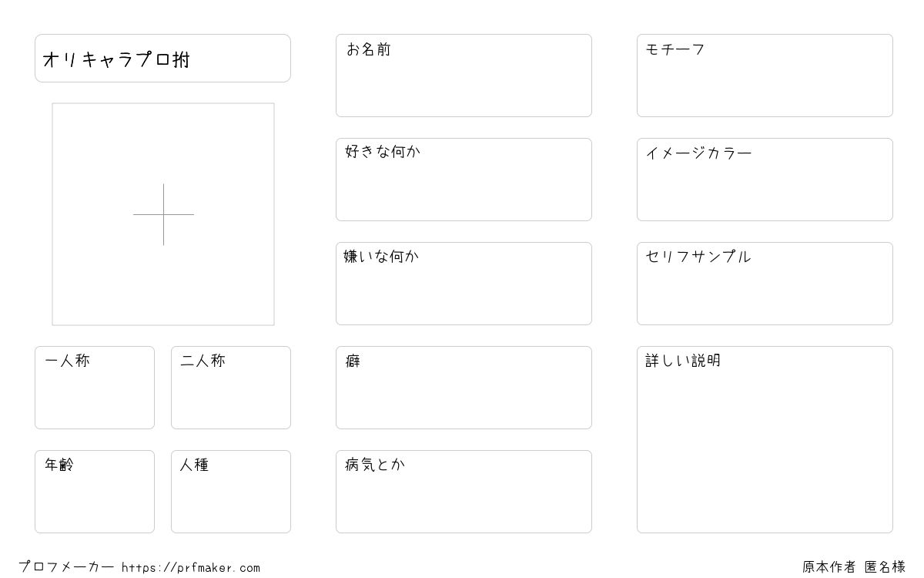Select the セリフサンプル field
This screenshot has width=924, height=578.
pos(765,284)
